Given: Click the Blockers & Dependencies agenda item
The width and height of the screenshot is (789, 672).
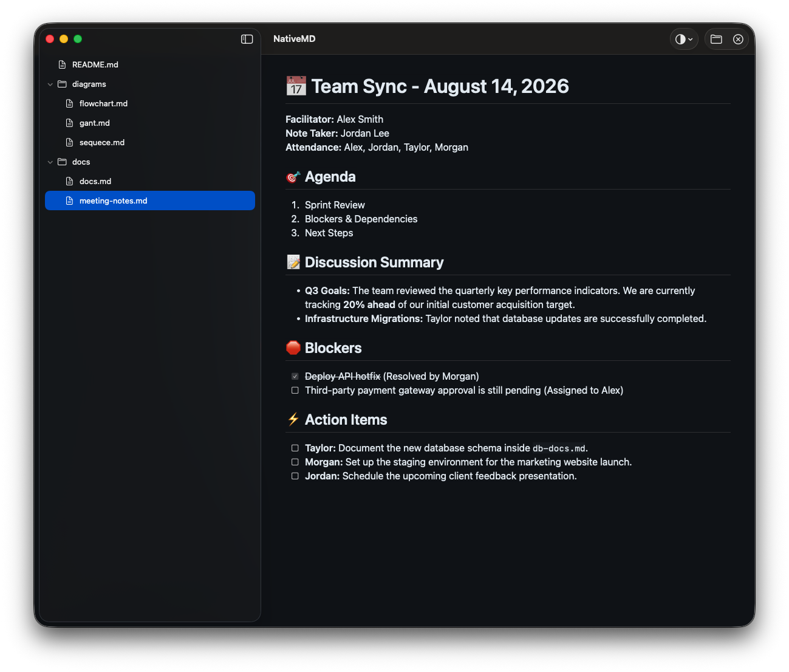Looking at the screenshot, I should 361,219.
